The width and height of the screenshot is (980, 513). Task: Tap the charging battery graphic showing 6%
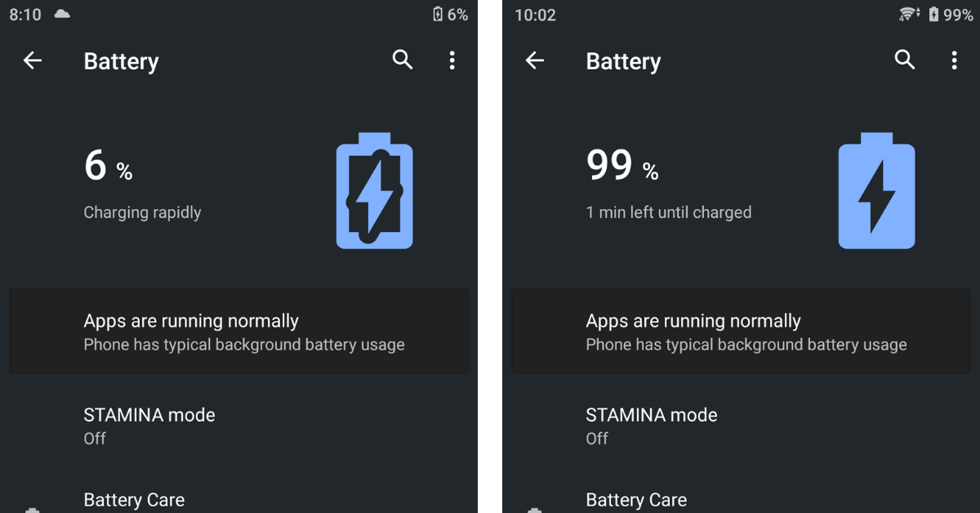click(x=375, y=190)
